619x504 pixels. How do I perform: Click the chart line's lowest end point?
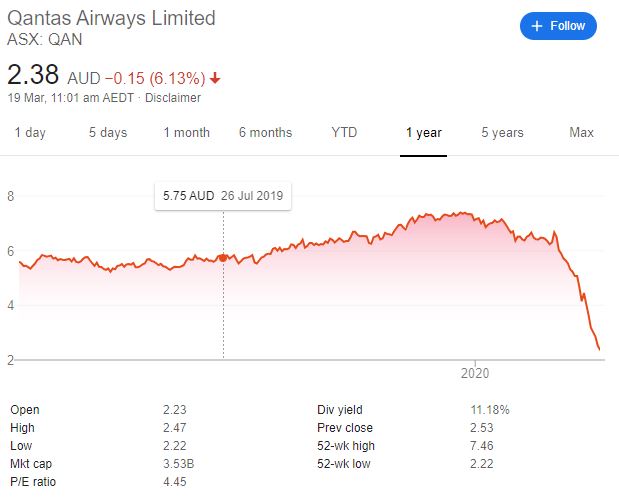pyautogui.click(x=599, y=349)
